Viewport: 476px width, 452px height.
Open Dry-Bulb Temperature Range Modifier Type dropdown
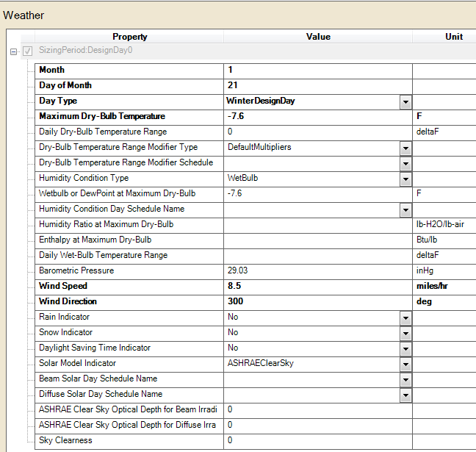coord(405,148)
